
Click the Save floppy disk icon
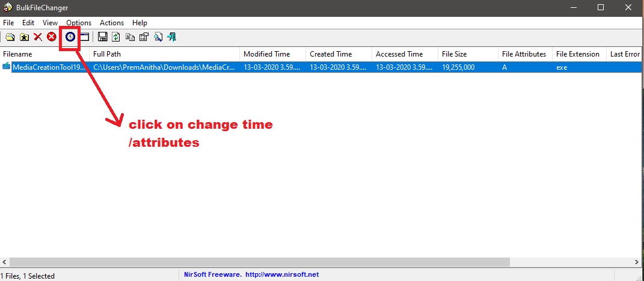(102, 37)
